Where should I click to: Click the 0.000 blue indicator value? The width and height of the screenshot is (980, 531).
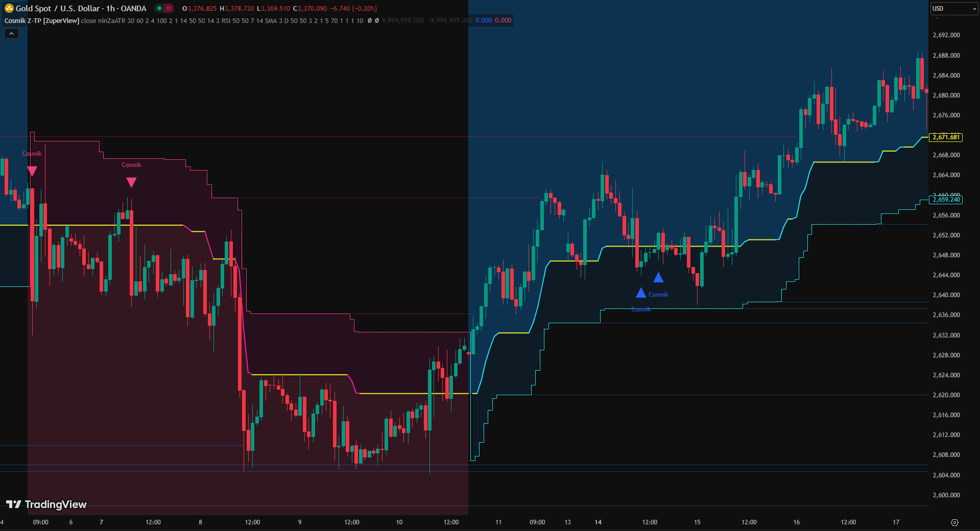tap(483, 20)
